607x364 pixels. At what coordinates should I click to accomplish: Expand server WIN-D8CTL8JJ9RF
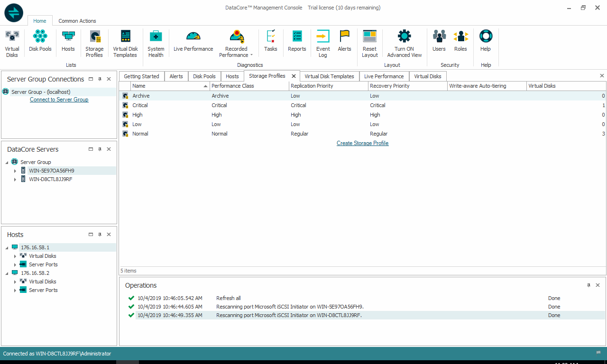[x=15, y=180]
